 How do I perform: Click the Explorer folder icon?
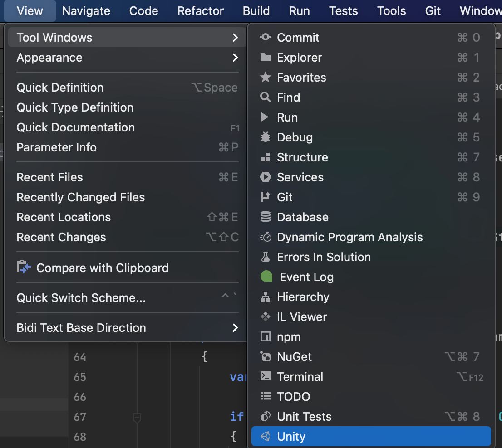pos(266,58)
